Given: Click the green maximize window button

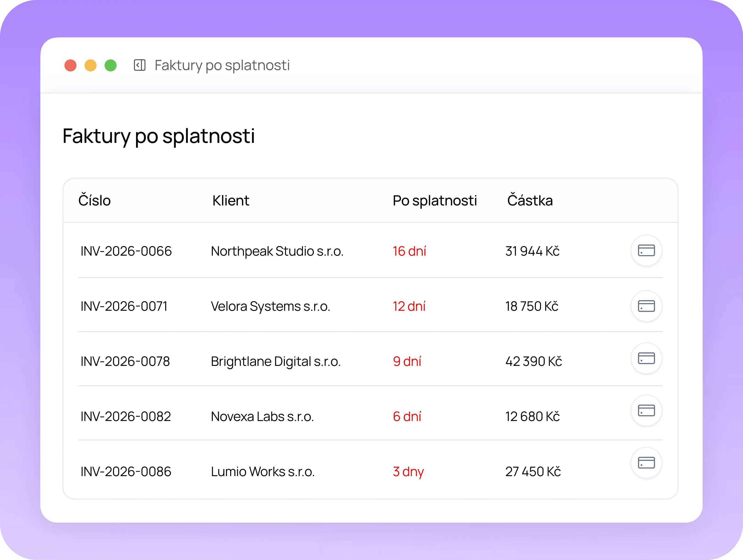Looking at the screenshot, I should [x=111, y=66].
